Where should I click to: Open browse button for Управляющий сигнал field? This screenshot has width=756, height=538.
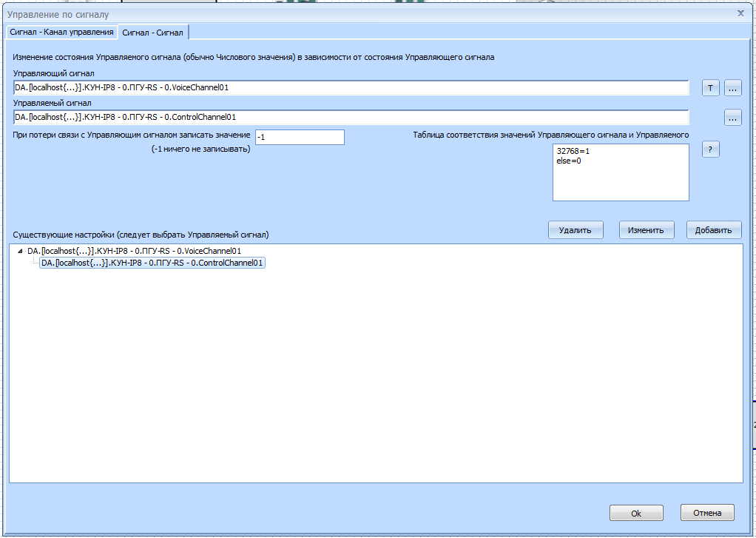point(732,88)
